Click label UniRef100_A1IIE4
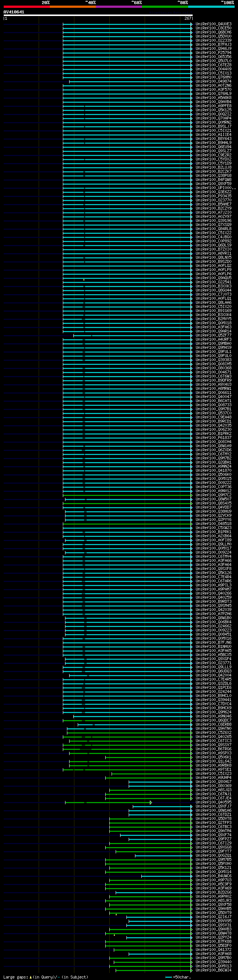Viewport: 238px width, 980px height. coord(213,135)
